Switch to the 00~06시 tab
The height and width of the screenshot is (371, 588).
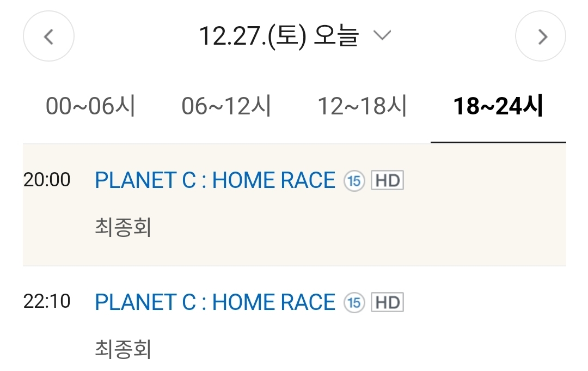pos(90,106)
